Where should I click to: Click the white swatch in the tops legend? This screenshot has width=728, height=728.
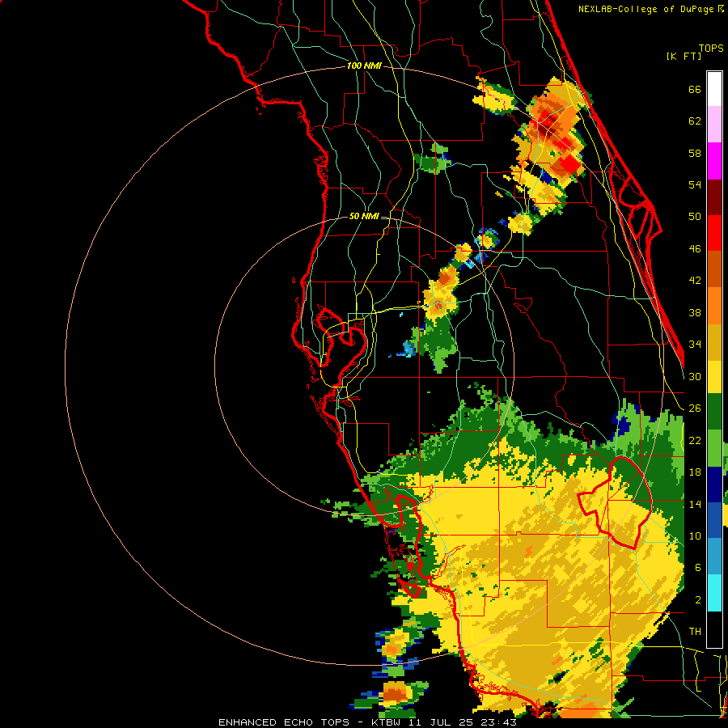click(714, 89)
